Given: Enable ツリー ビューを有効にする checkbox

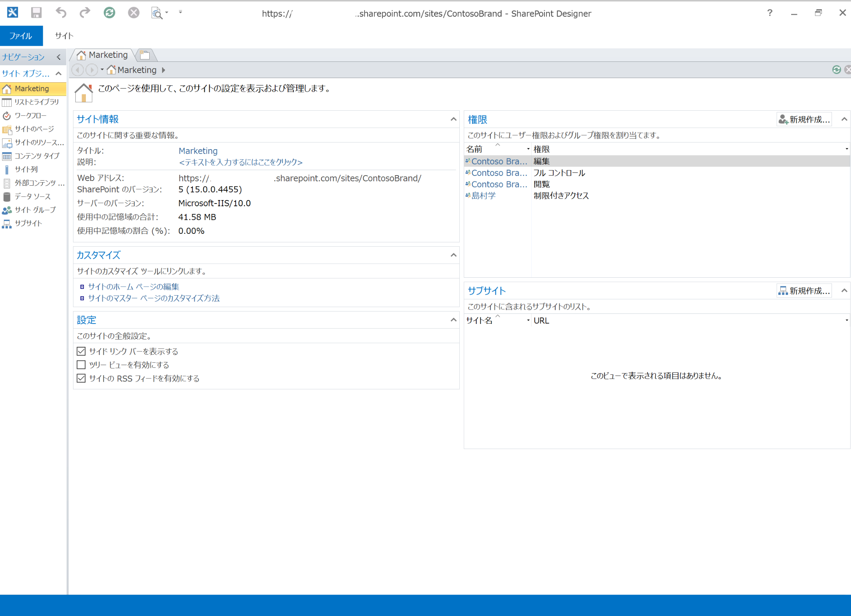Looking at the screenshot, I should coord(81,365).
